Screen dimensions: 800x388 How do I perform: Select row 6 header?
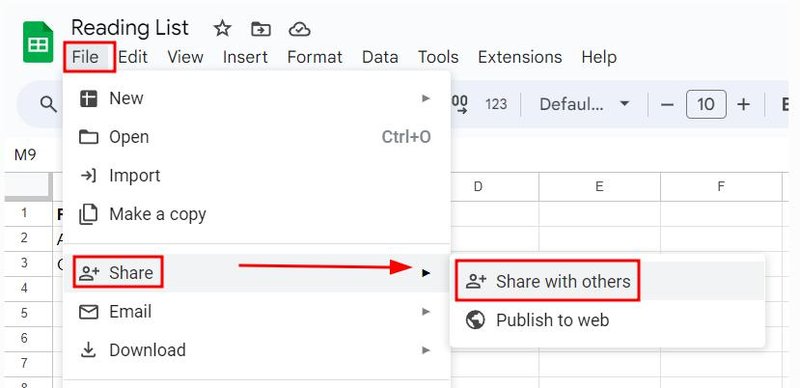[24, 338]
